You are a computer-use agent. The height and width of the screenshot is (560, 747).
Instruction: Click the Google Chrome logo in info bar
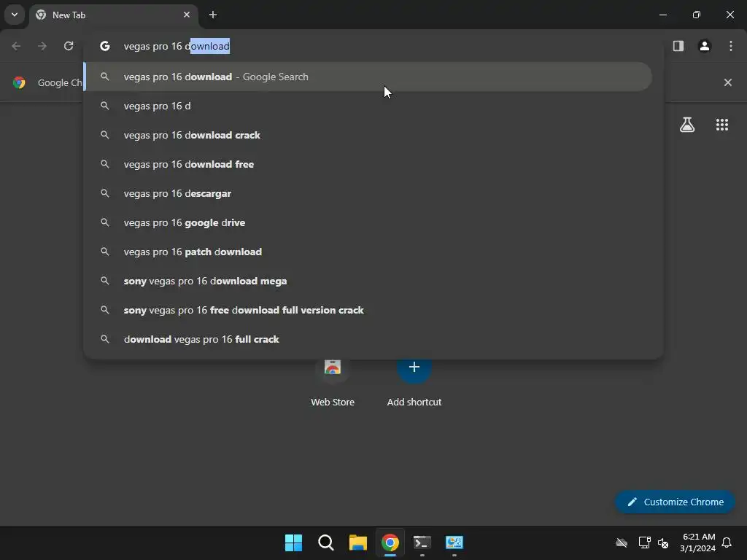(19, 82)
